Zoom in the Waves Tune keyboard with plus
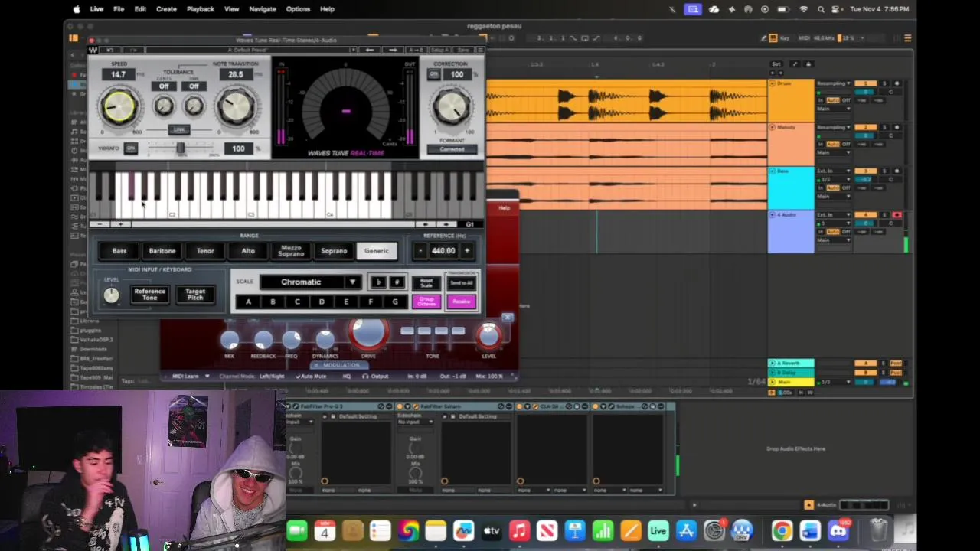 [120, 224]
